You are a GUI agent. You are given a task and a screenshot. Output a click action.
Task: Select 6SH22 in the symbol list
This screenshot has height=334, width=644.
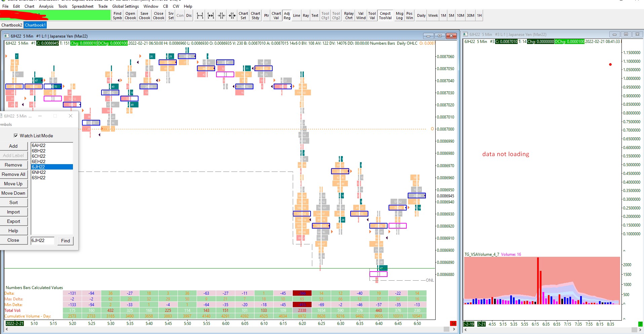[52, 178]
